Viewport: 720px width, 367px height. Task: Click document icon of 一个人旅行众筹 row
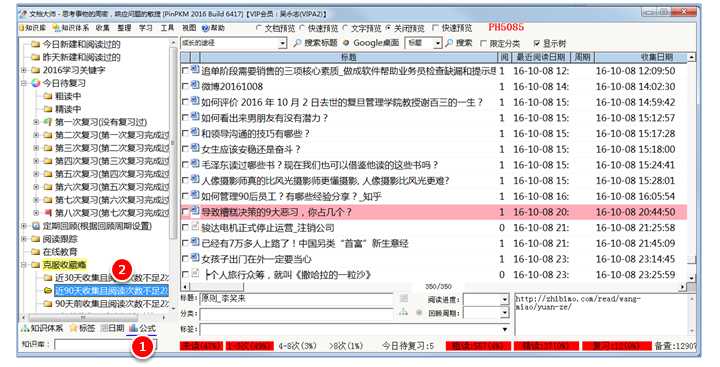tap(195, 274)
